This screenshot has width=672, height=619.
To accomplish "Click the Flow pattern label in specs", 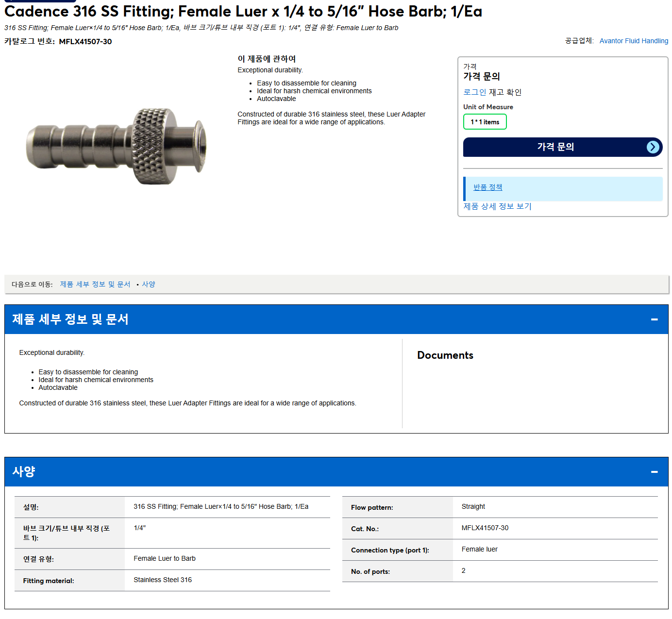I will (x=372, y=508).
